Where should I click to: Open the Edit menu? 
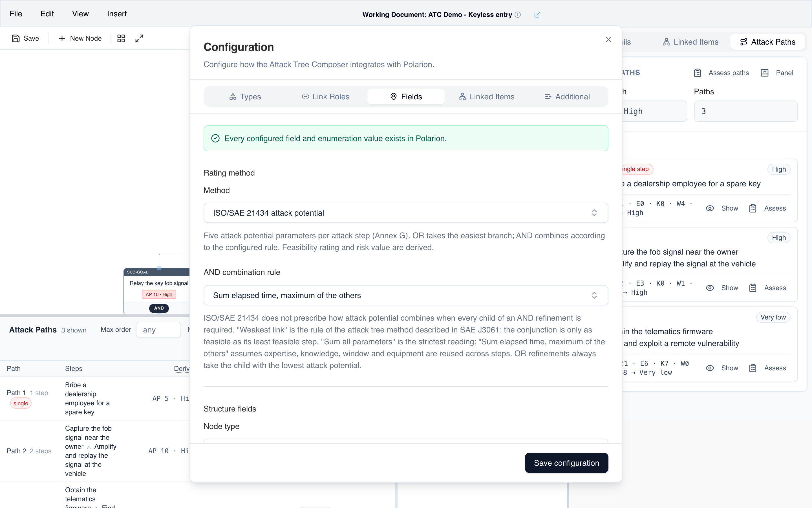coord(47,14)
